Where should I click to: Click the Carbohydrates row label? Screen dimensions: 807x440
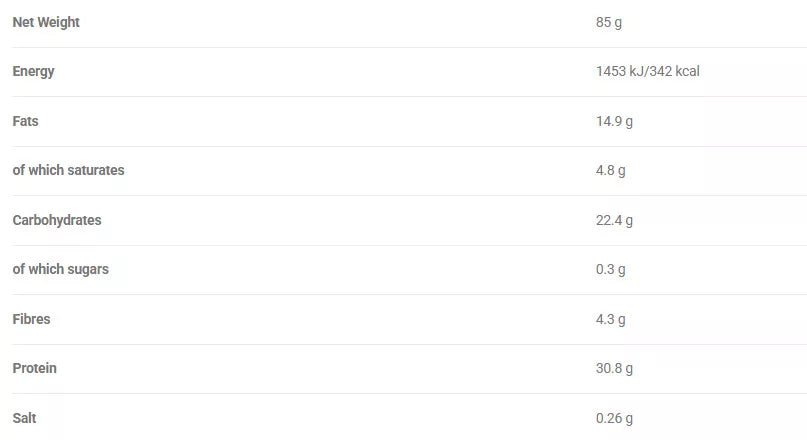[57, 220]
